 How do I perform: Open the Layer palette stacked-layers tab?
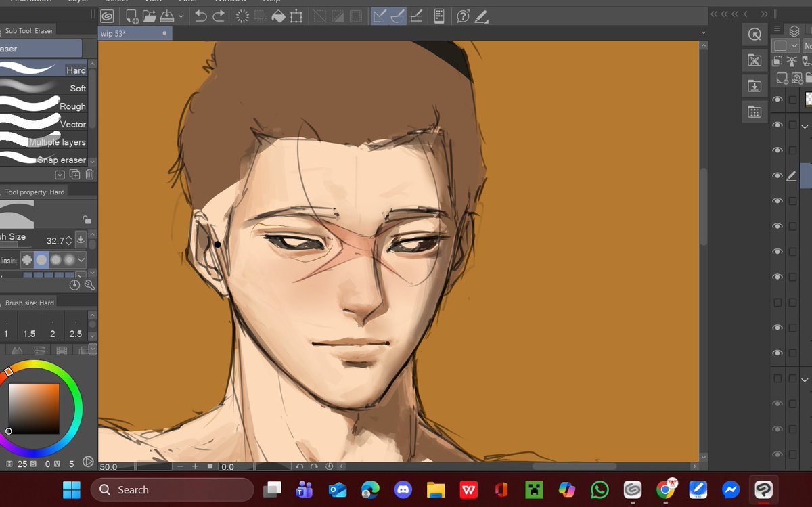point(794,30)
